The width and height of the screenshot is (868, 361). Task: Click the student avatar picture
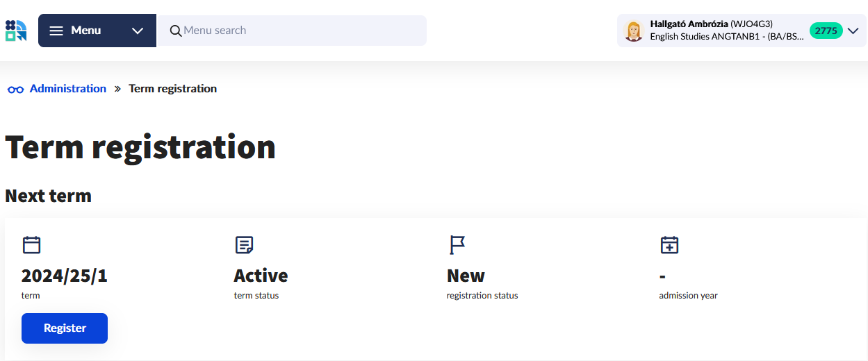[x=633, y=31]
